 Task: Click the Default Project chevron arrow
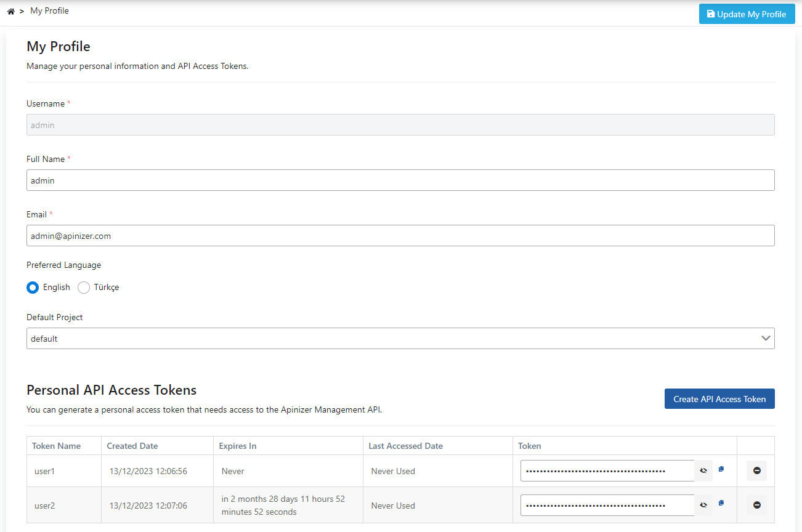766,339
